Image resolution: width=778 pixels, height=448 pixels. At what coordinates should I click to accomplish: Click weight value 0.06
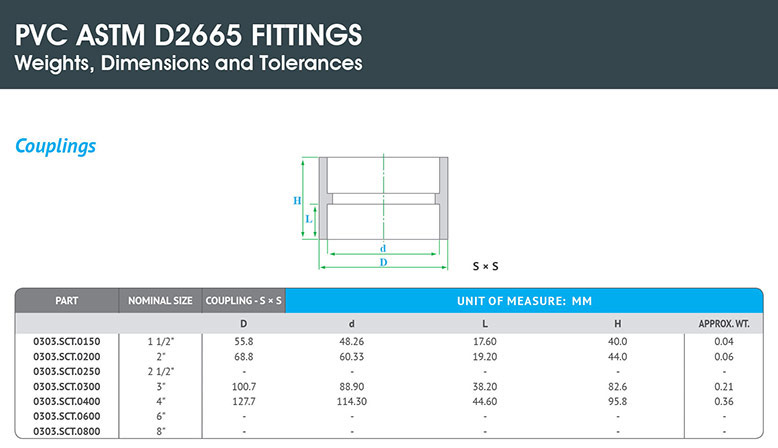click(x=724, y=357)
